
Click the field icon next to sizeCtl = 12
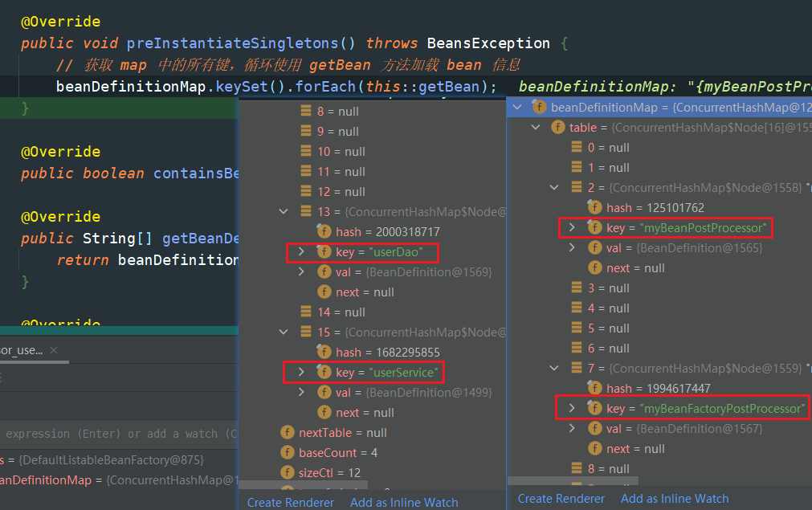[287, 473]
